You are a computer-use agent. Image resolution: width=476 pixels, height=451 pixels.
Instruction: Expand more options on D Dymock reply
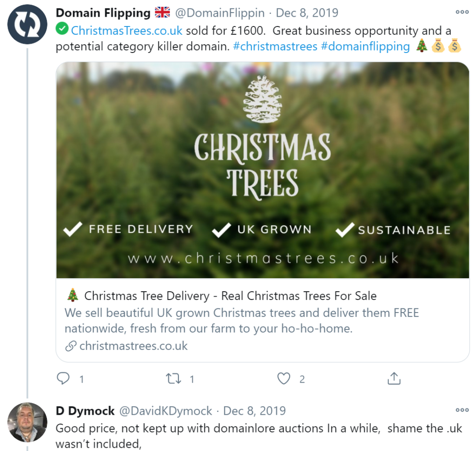point(462,410)
